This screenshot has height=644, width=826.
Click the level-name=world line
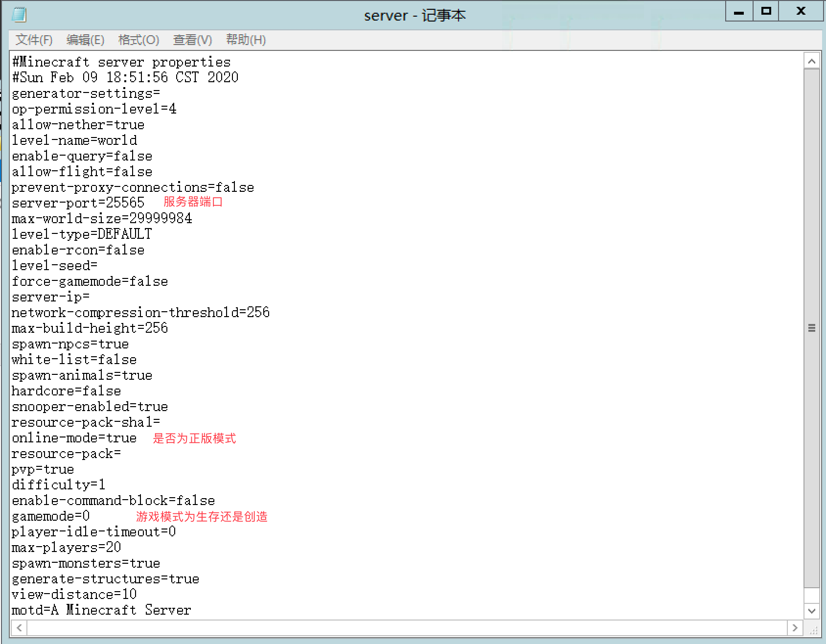point(74,140)
